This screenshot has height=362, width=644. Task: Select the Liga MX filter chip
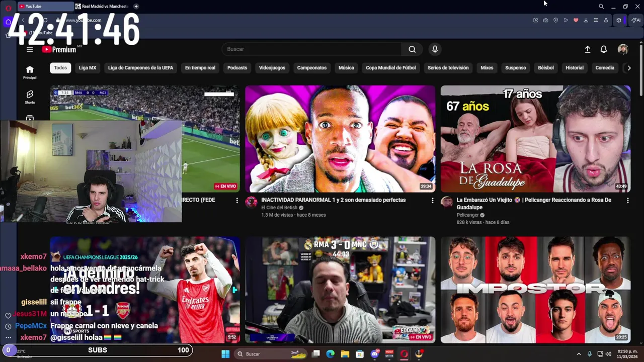coord(88,68)
